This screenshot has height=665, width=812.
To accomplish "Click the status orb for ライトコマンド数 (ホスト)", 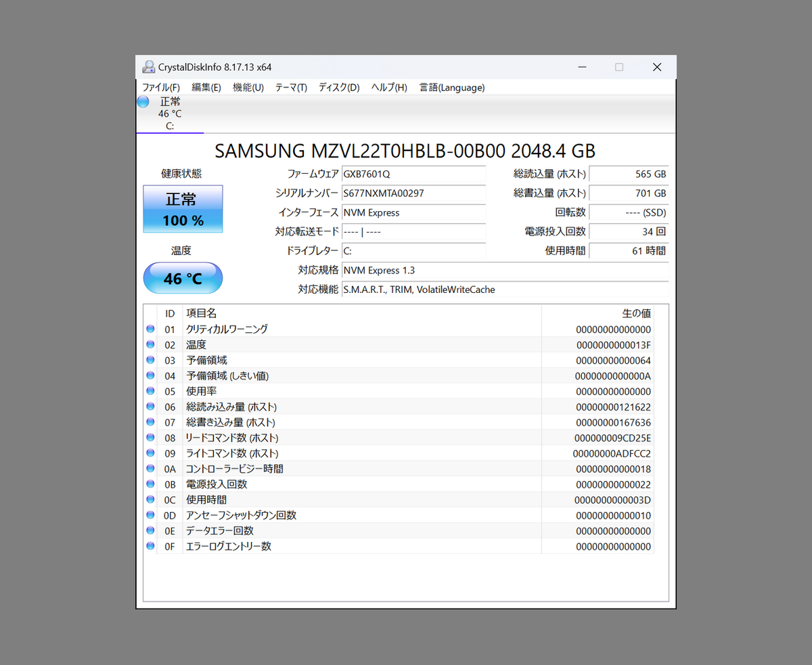I will (x=150, y=453).
